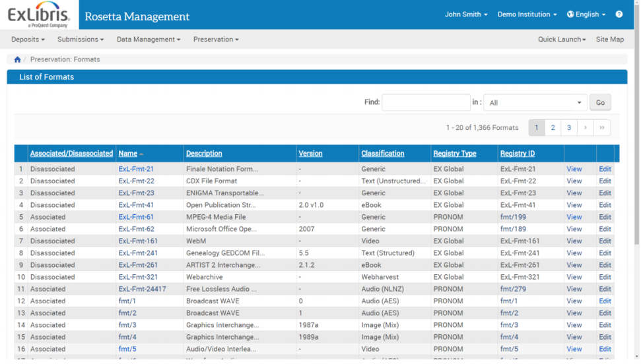Click the 'Webharvest' classification cell
This screenshot has width=641, height=364.
(x=380, y=277)
